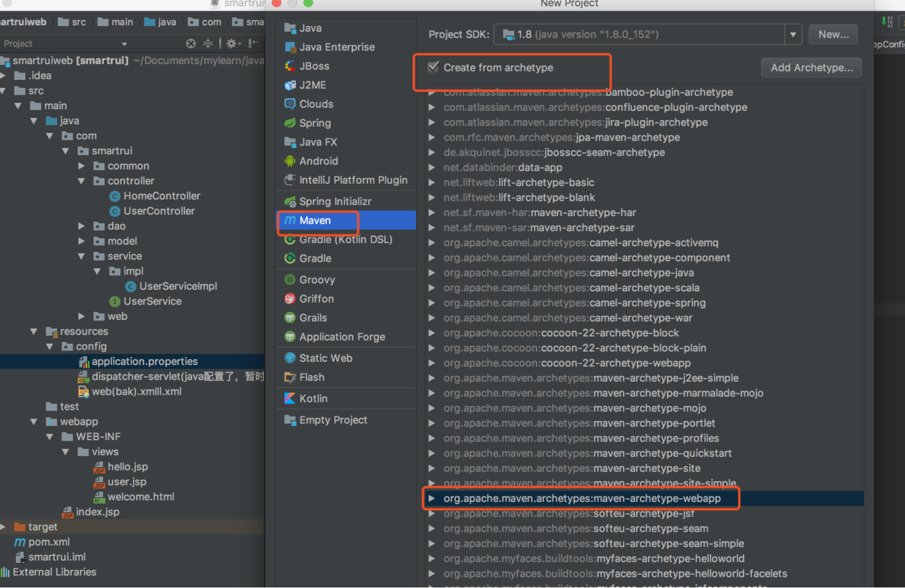This screenshot has height=588, width=905.
Task: Click the 'java' breadcrumb item
Action: click(160, 22)
